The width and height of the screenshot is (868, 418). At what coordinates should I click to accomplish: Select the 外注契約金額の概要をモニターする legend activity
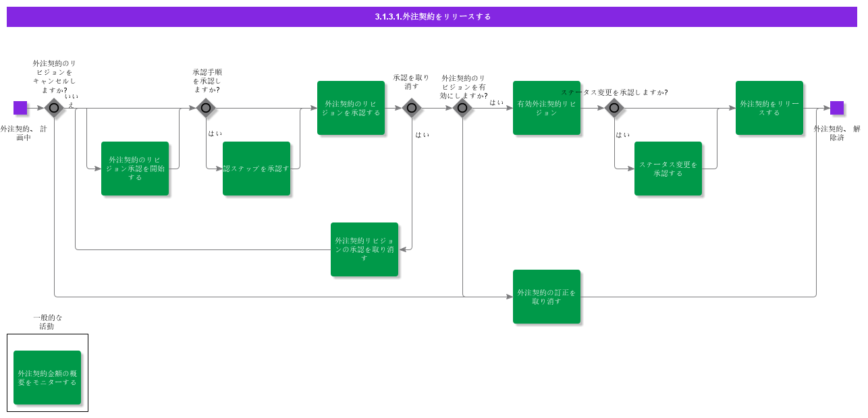(47, 378)
